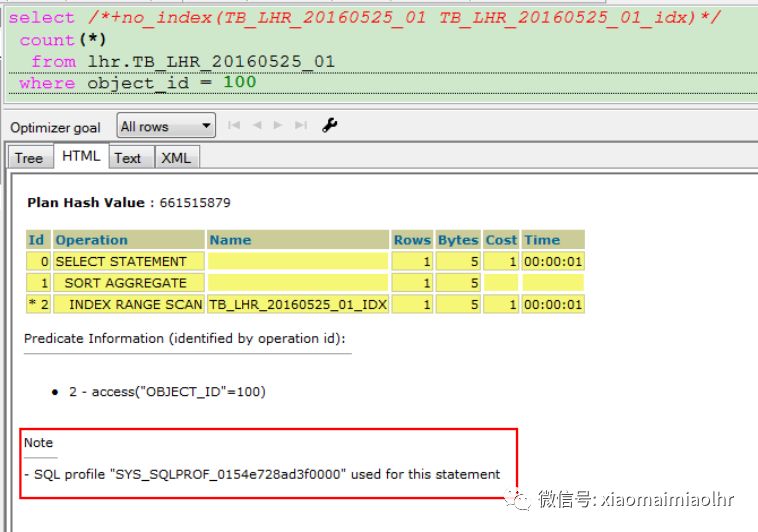The height and width of the screenshot is (532, 758).
Task: Click lhr.TB_LHR_20160525_01 table name in editor
Action: (211, 61)
